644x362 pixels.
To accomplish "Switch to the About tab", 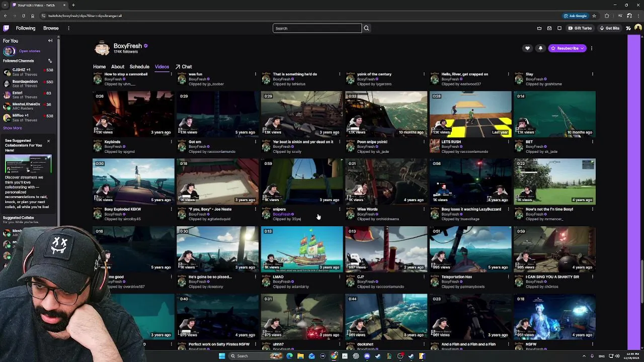I will point(118,66).
